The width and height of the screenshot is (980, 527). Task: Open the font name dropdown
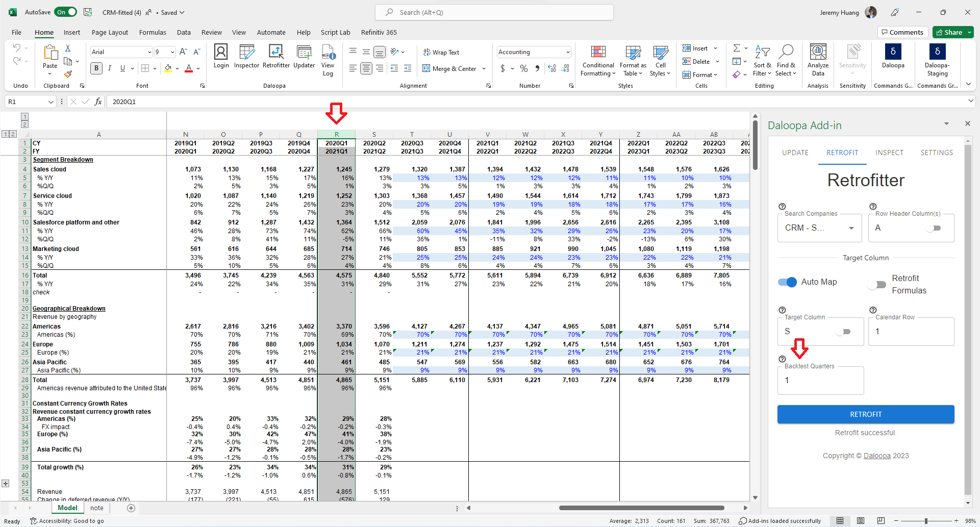[x=149, y=52]
